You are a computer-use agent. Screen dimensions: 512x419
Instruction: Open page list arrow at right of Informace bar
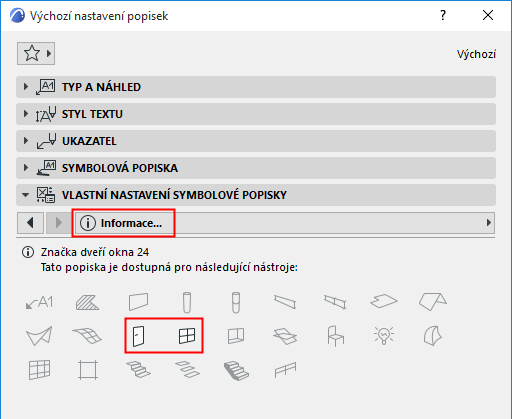point(489,223)
